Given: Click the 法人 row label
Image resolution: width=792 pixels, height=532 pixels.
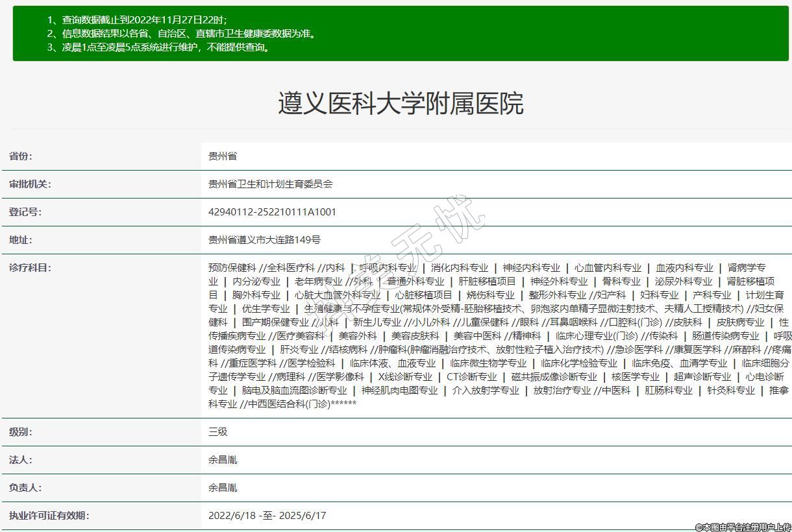Looking at the screenshot, I should tap(20, 460).
